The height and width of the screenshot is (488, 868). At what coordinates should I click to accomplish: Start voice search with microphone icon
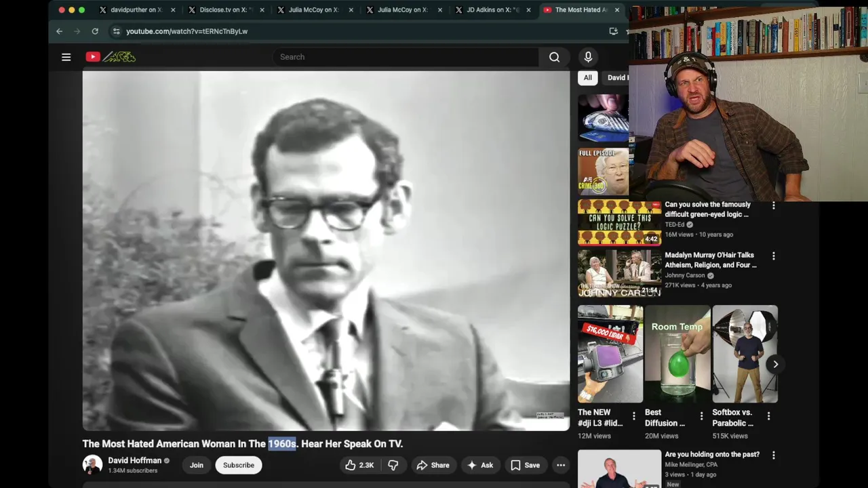click(x=588, y=57)
